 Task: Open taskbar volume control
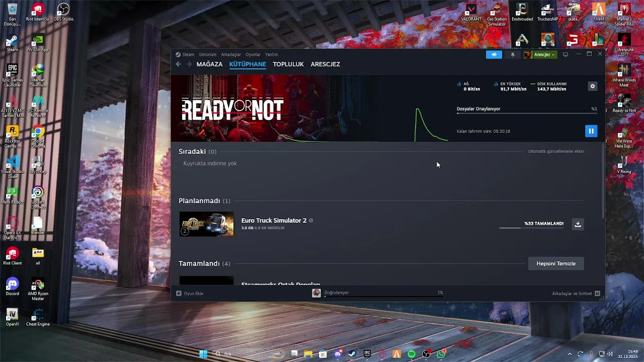[x=610, y=354]
